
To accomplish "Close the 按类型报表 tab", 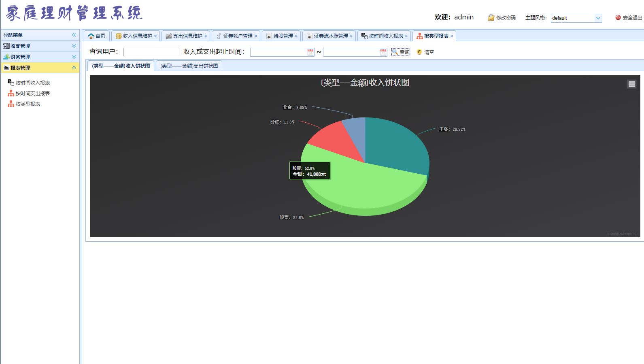I will coord(452,36).
